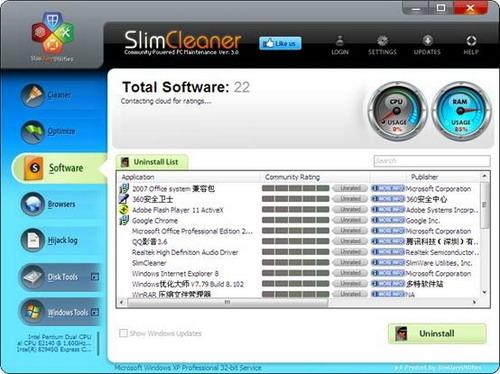This screenshot has width=500, height=374.
Task: Click More Info for SlimCleaner
Action: (x=388, y=262)
